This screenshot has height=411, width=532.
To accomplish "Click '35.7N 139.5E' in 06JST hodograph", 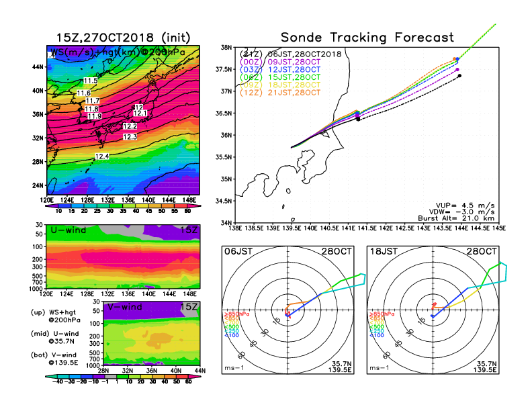I will (x=340, y=367).
